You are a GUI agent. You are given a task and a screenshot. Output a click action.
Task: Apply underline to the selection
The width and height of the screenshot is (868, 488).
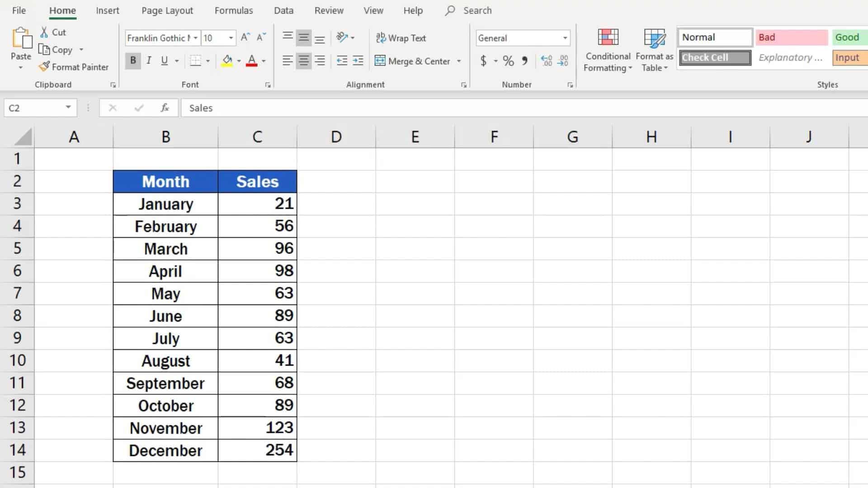[164, 60]
